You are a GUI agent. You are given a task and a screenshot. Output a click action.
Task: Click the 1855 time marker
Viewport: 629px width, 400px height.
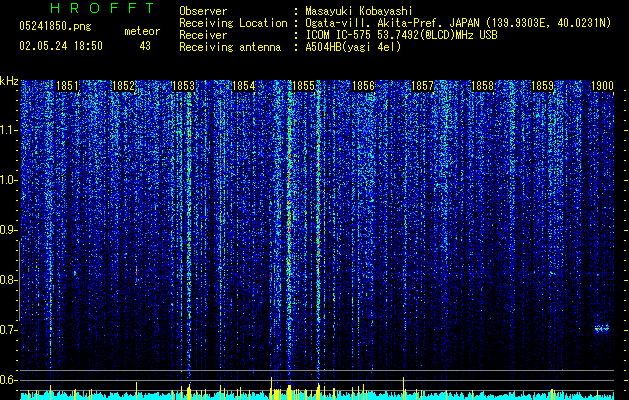[x=304, y=86]
